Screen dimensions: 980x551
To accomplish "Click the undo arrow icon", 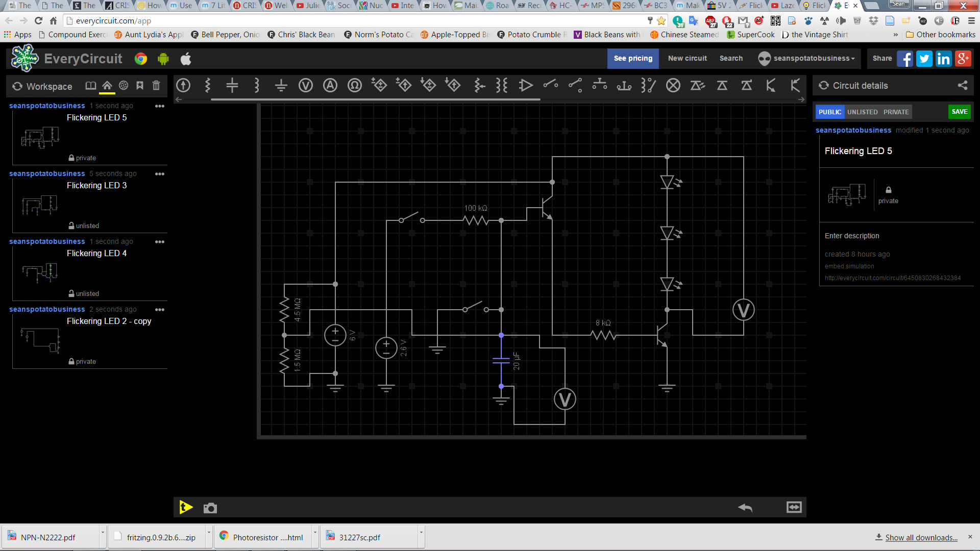I will click(x=745, y=507).
